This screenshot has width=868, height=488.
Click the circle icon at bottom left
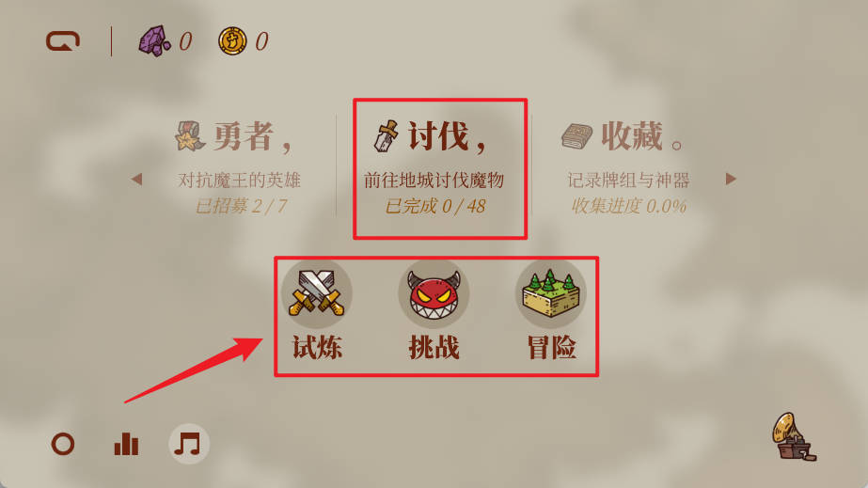(63, 444)
